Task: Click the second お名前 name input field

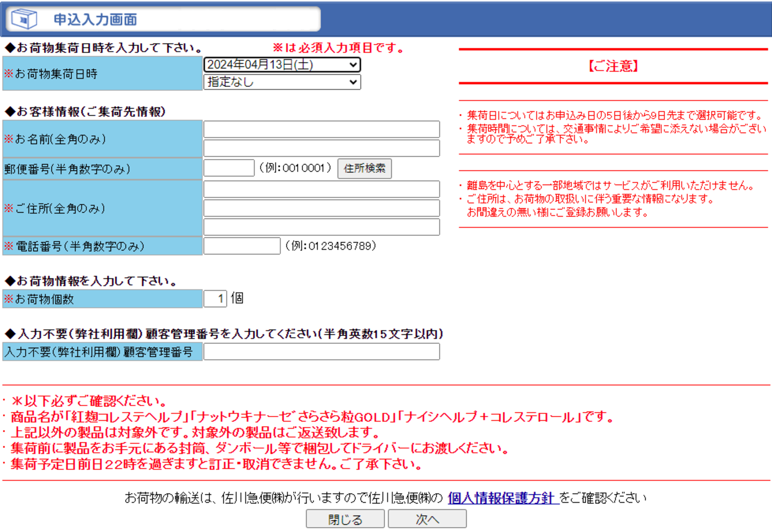Action: click(322, 148)
